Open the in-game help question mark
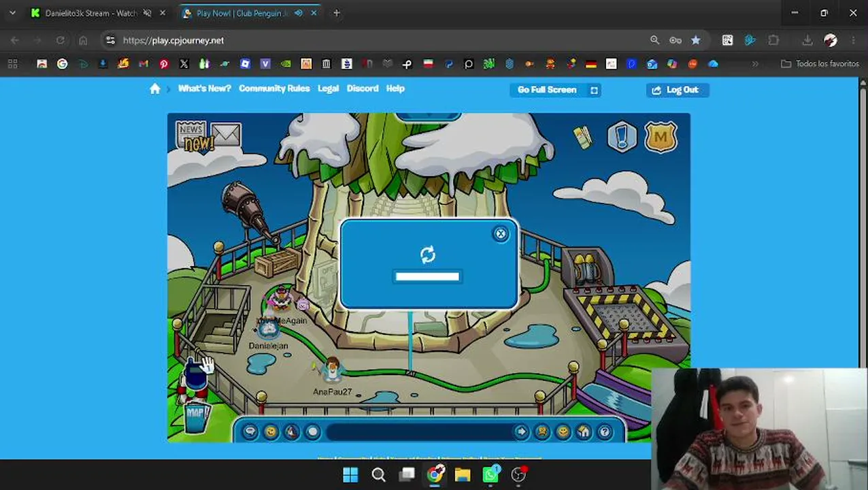The image size is (868, 490). point(604,431)
